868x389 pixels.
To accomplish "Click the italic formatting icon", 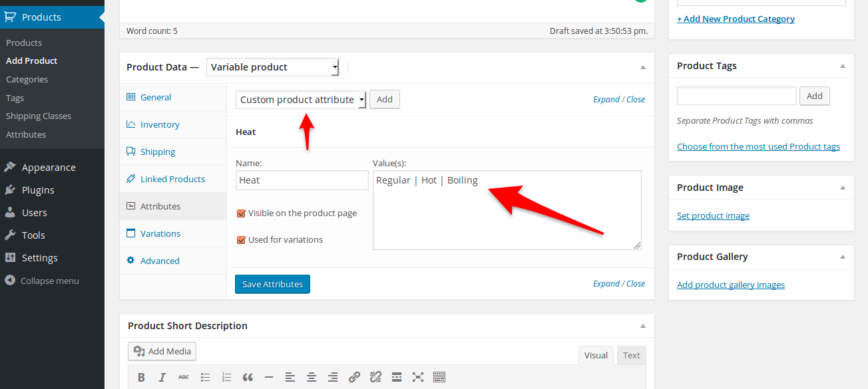I will (x=162, y=377).
